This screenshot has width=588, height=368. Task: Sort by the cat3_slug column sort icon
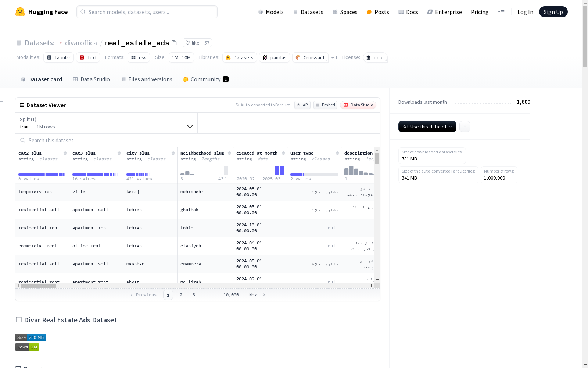(119, 153)
